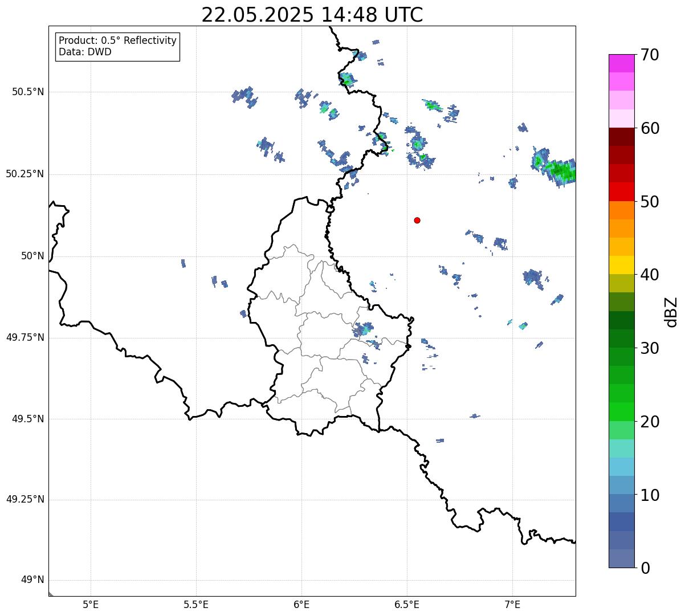Image resolution: width=685 pixels, height=616 pixels.
Task: Click the latitude label 50°N
Action: 32,256
